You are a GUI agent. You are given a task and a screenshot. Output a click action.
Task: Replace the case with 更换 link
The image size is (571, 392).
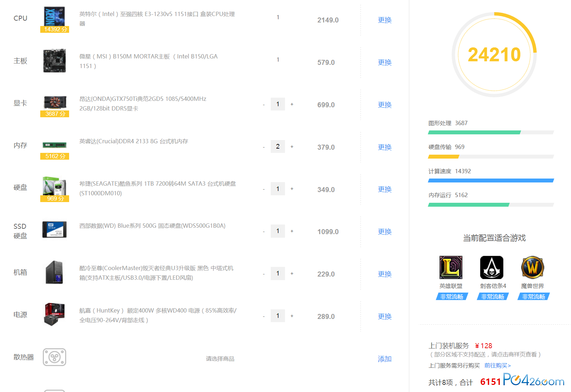click(x=385, y=274)
